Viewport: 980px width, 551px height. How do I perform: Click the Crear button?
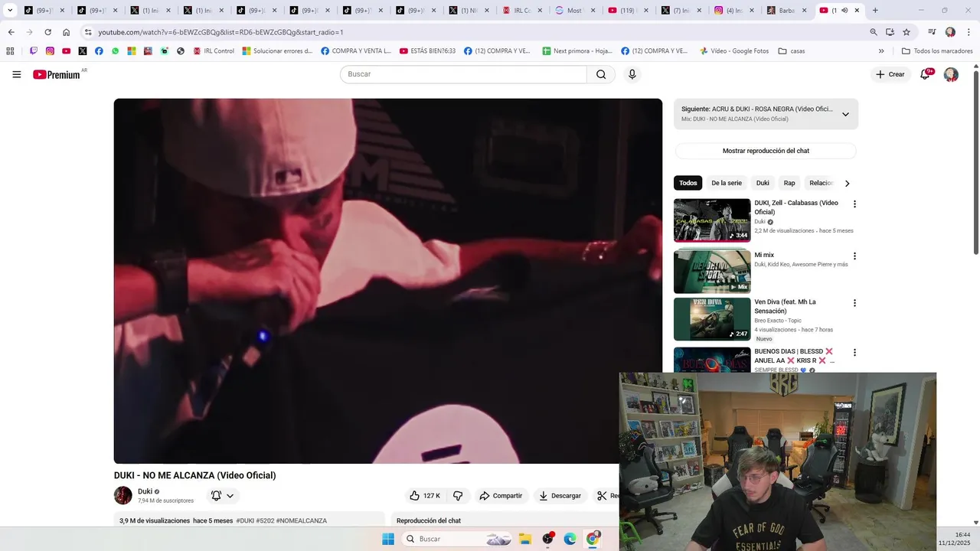(890, 74)
